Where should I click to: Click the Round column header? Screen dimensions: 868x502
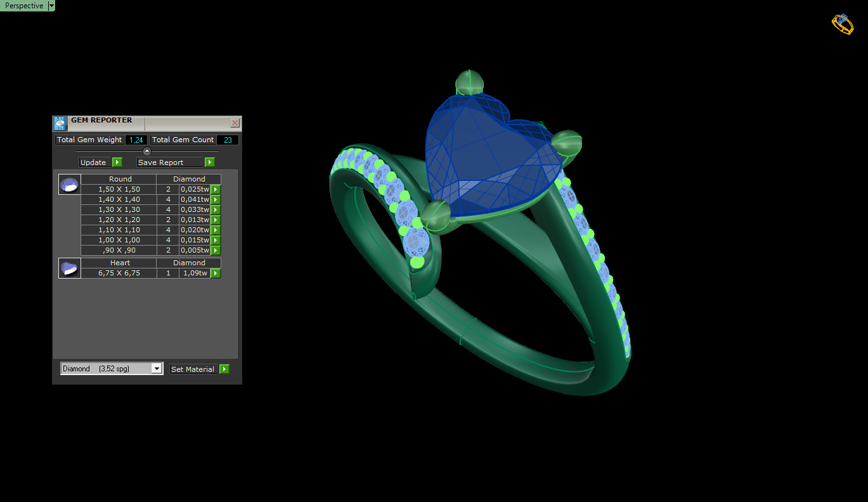pos(120,179)
